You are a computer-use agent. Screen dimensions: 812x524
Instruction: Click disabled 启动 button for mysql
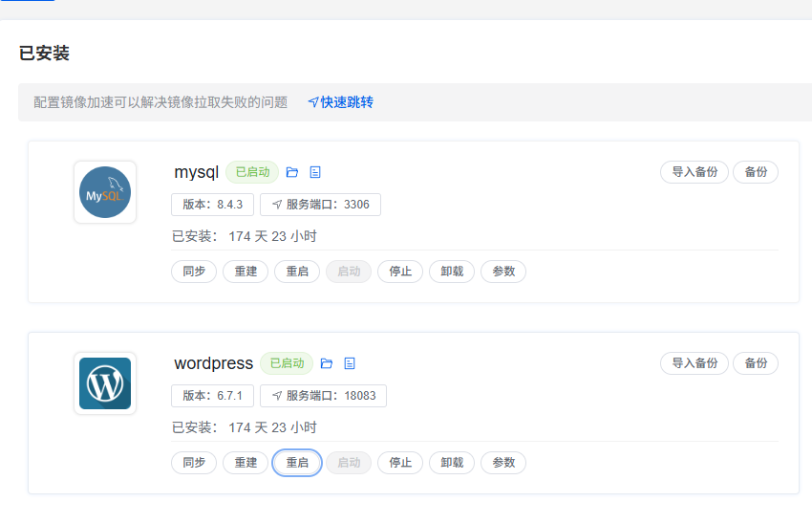coord(349,272)
